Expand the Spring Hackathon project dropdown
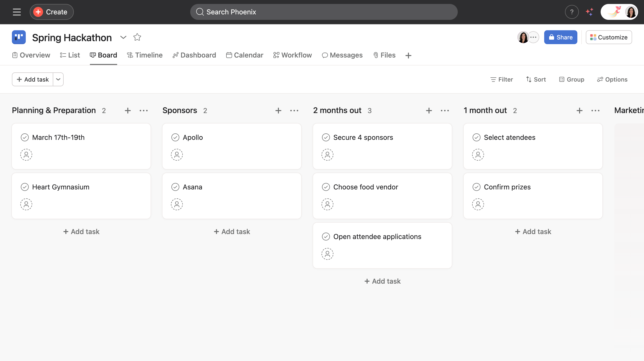 pyautogui.click(x=123, y=37)
